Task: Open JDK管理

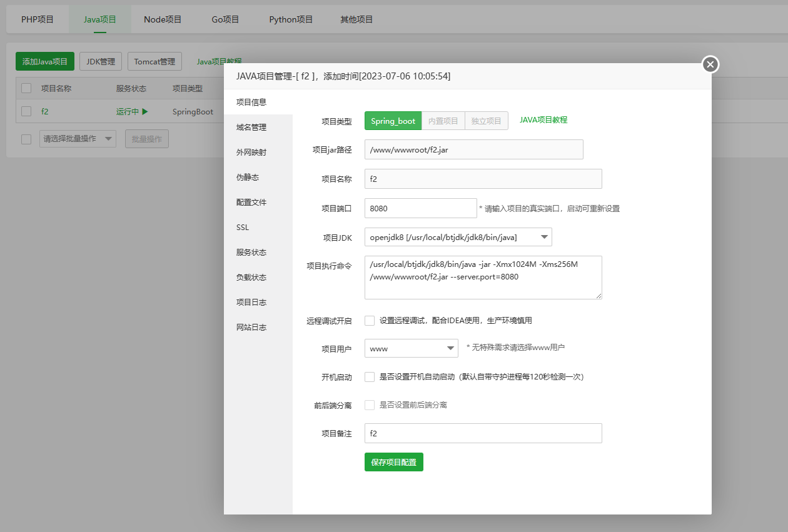Action: click(100, 61)
